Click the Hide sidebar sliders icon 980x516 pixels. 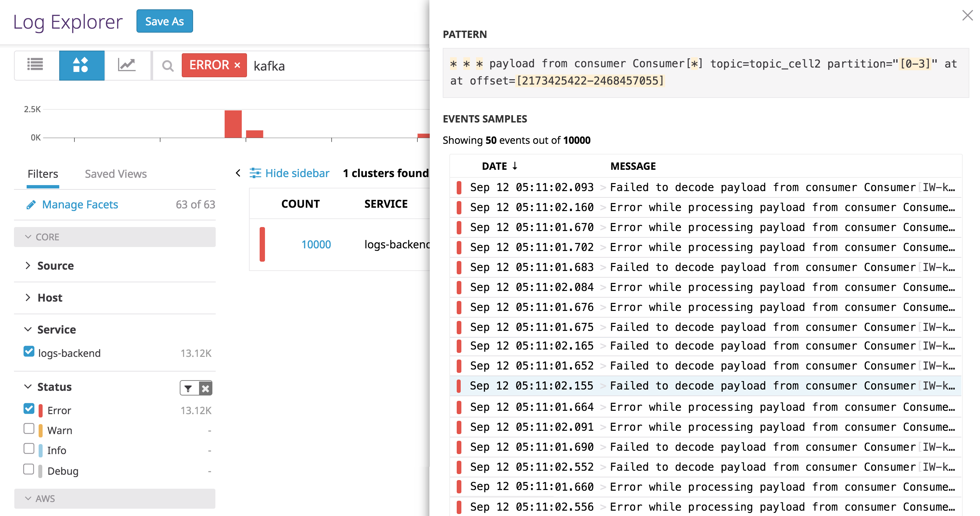(256, 173)
